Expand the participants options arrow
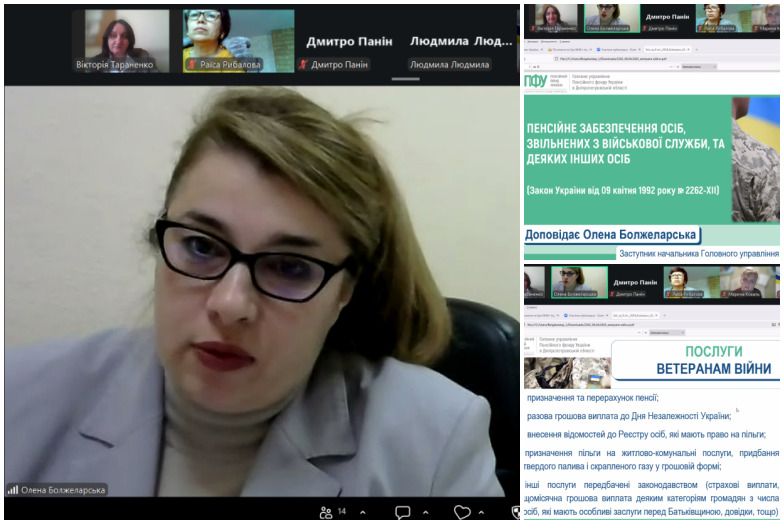Viewport: 784px width, 524px height. coord(360,512)
